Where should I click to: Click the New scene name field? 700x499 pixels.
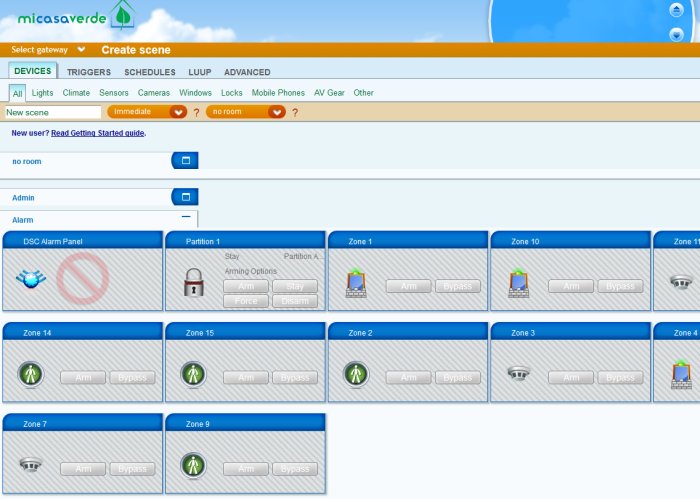click(52, 113)
